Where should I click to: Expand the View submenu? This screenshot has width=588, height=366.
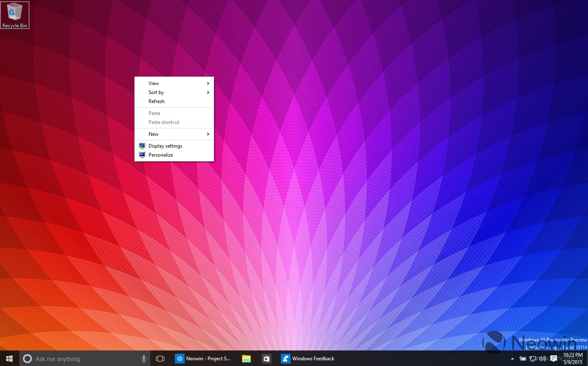tap(174, 83)
